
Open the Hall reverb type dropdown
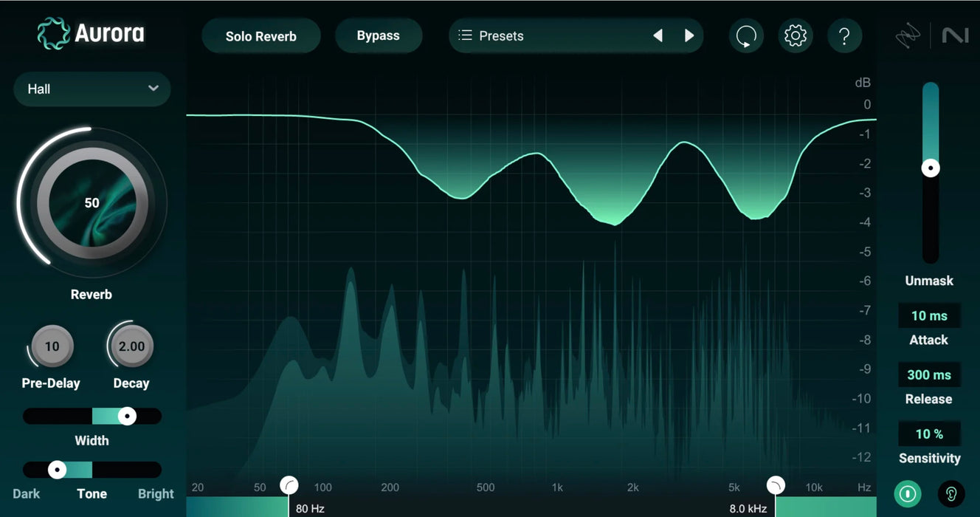coord(92,89)
